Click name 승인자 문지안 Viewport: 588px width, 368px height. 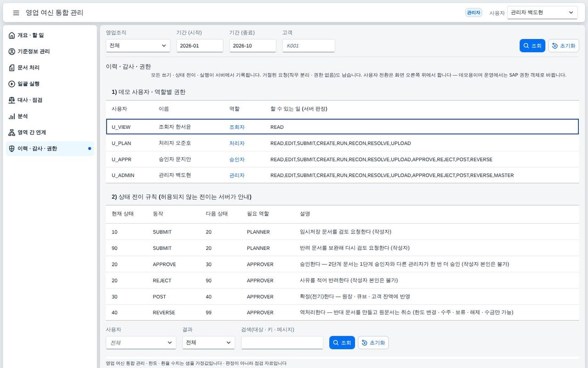click(175, 159)
